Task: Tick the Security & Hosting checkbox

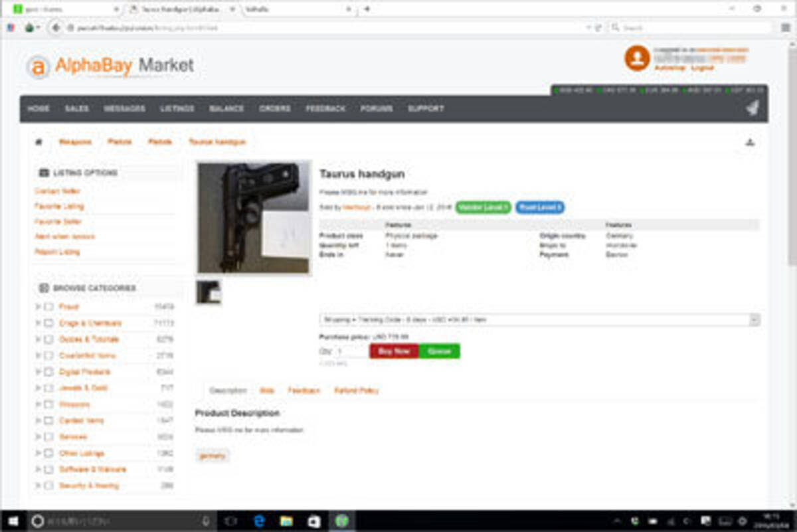Action: 48,486
